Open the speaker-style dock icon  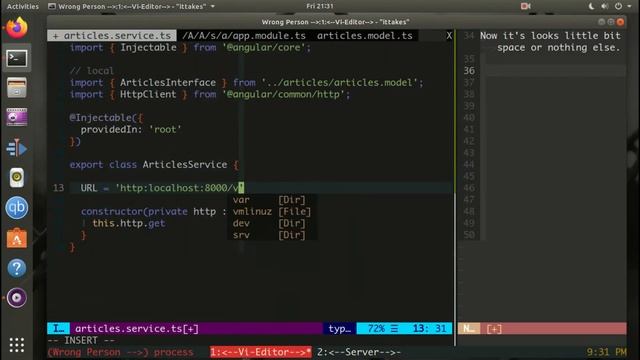[16, 178]
